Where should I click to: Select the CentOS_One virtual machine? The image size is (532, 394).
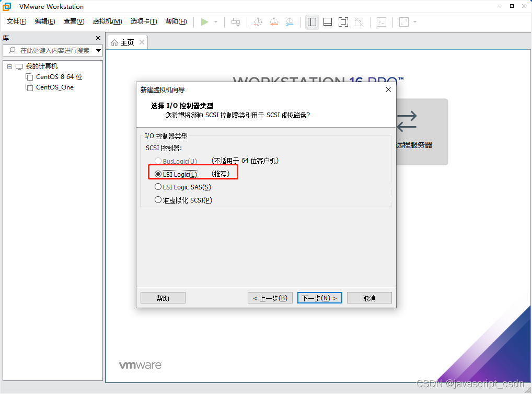pyautogui.click(x=55, y=87)
